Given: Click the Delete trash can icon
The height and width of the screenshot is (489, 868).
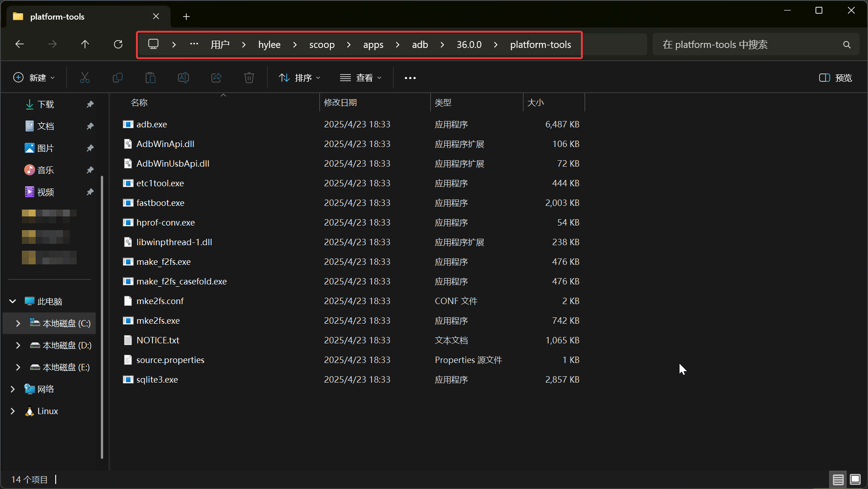Looking at the screenshot, I should [x=249, y=78].
